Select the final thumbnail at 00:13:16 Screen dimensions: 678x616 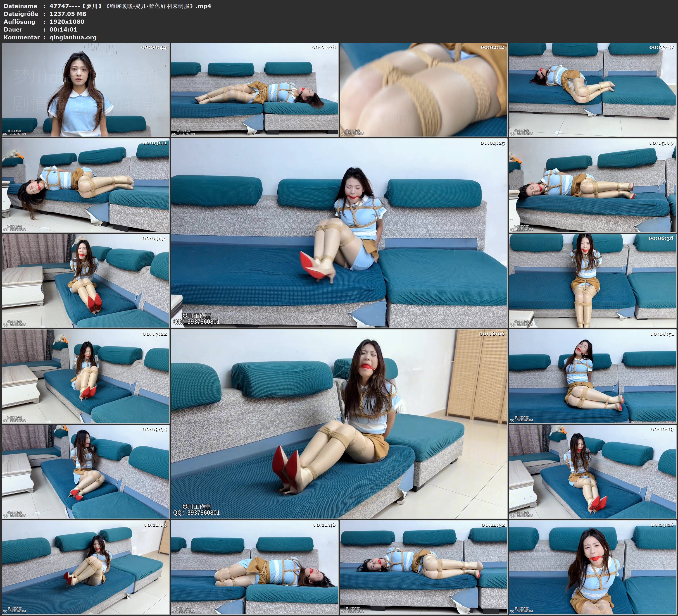(x=592, y=567)
